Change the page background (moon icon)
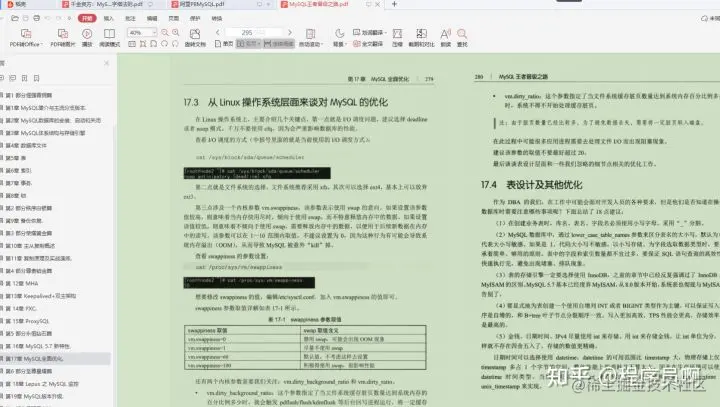The height and width of the screenshot is (407, 720). coord(339,34)
